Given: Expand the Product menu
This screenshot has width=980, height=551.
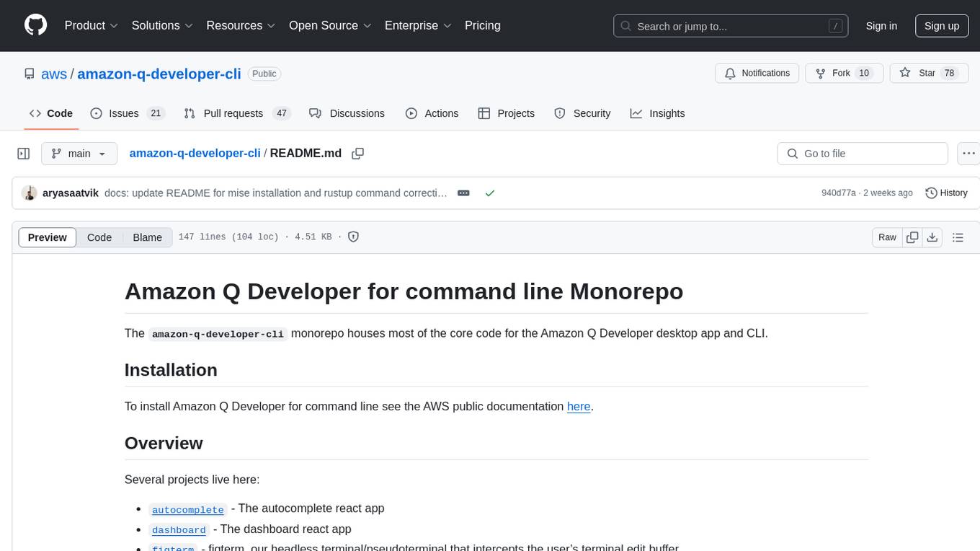Looking at the screenshot, I should click(92, 25).
